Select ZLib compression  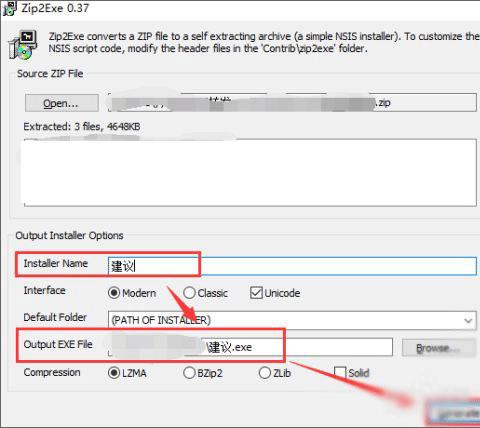click(x=275, y=373)
